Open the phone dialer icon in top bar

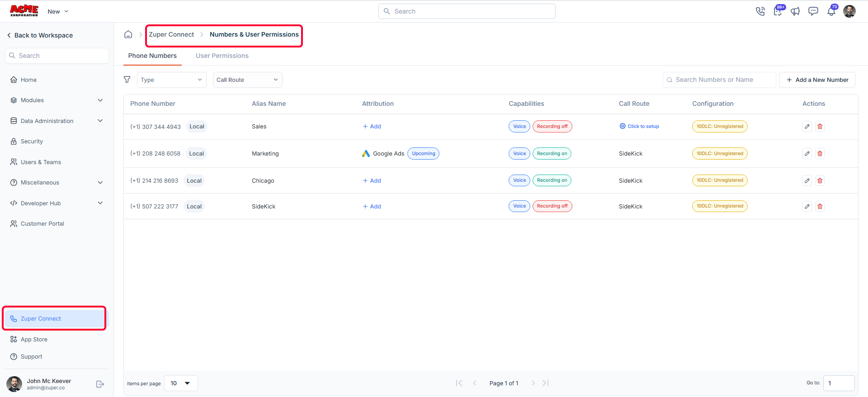click(760, 11)
